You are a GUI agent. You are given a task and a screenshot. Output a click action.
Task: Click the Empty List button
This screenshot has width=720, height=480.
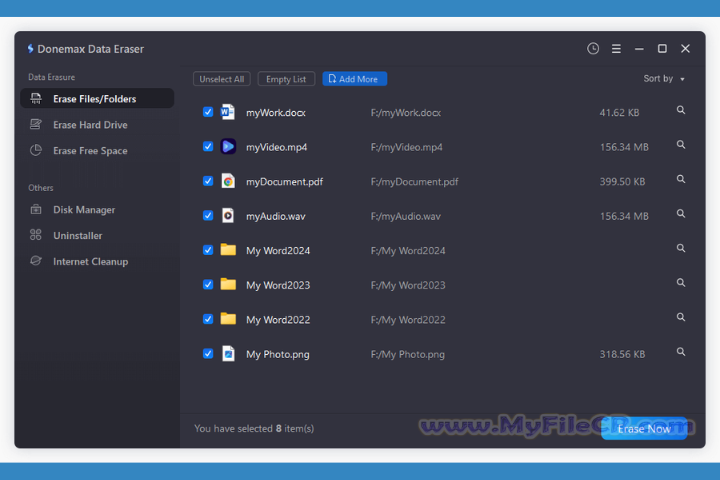(286, 79)
